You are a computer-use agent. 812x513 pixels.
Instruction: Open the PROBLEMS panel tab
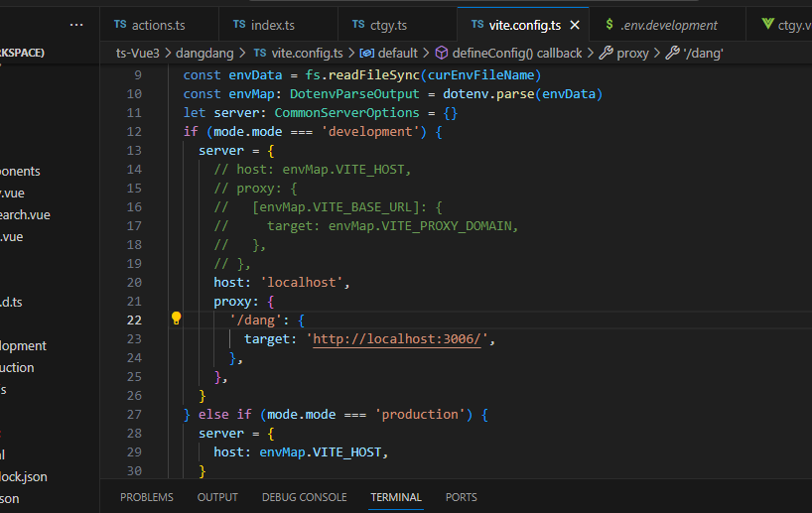coord(147,497)
